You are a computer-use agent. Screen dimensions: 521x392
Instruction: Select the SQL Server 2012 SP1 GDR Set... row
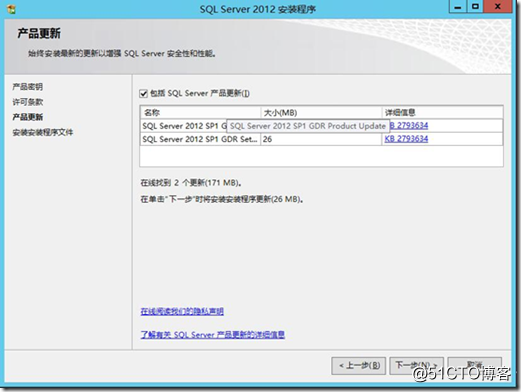[x=321, y=139]
